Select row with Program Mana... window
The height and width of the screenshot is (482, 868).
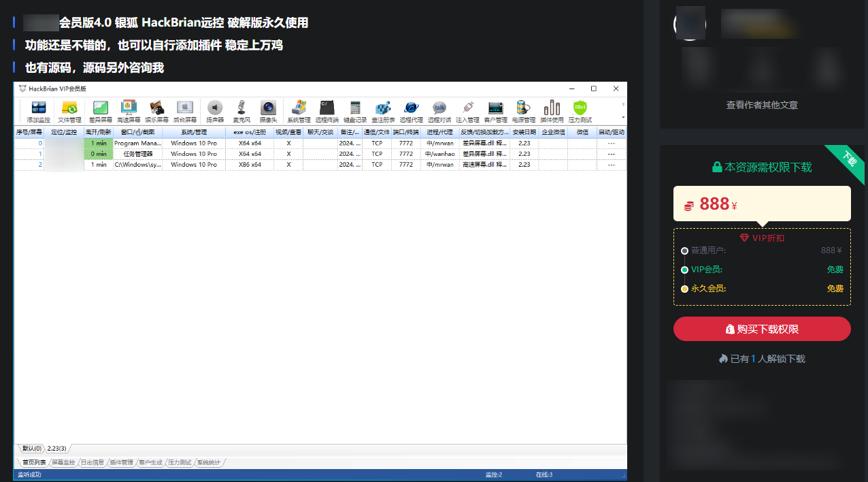320,143
